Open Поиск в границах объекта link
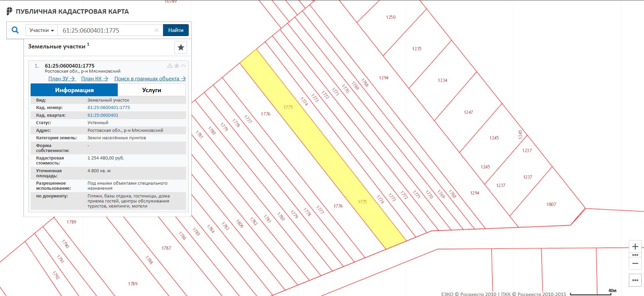Viewport: 644px width, 296px height. pyautogui.click(x=150, y=78)
